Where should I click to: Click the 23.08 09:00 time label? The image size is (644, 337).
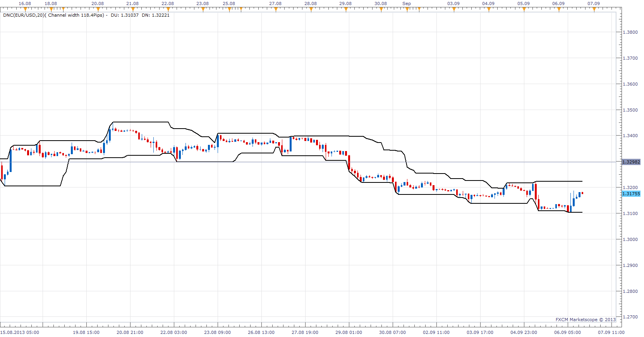point(217,332)
